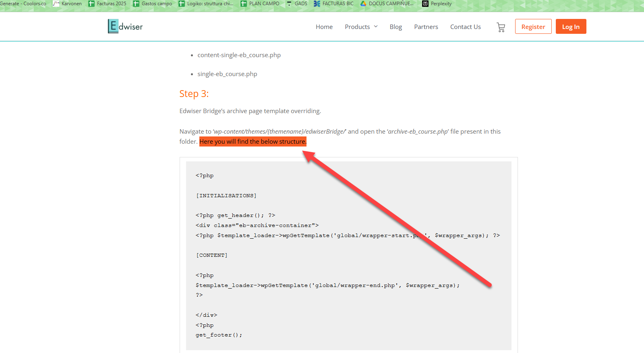Open the GADS bookmark
Viewport: 644px width, 353px height.
[x=297, y=4]
